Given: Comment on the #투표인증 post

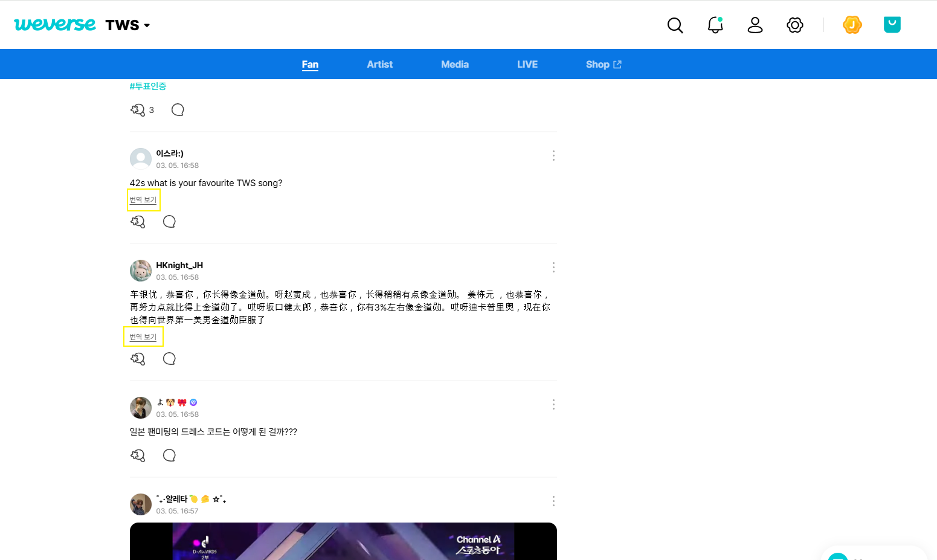Looking at the screenshot, I should 178,110.
